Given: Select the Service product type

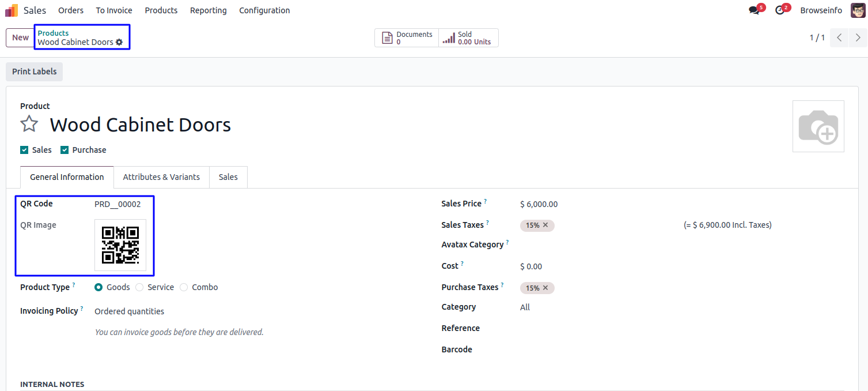Looking at the screenshot, I should 140,287.
